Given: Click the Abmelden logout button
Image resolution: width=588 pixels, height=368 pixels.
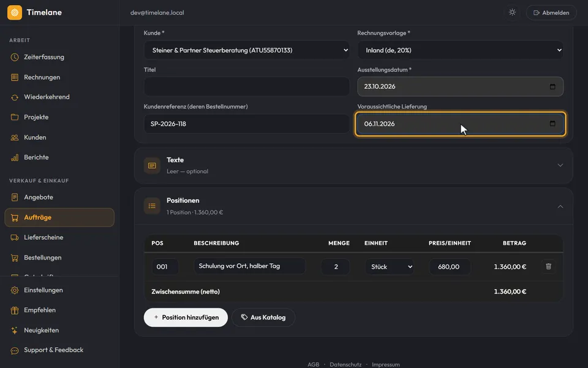Looking at the screenshot, I should pyautogui.click(x=551, y=12).
